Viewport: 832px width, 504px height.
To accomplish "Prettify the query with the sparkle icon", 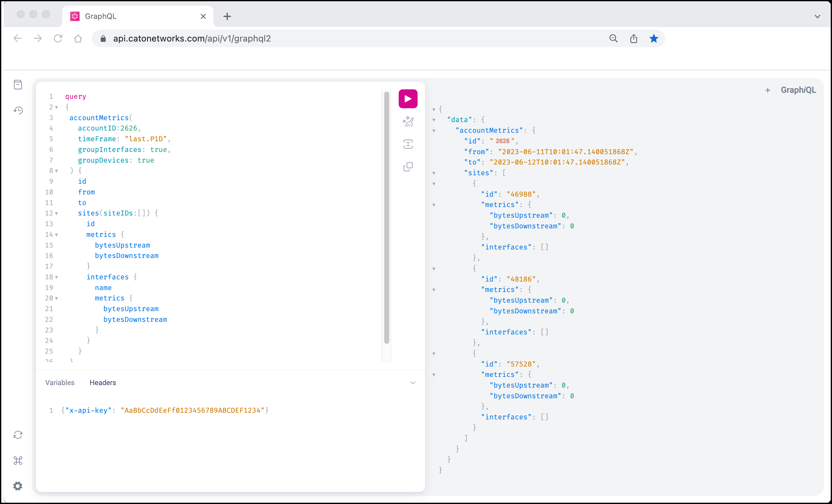I will (x=408, y=121).
